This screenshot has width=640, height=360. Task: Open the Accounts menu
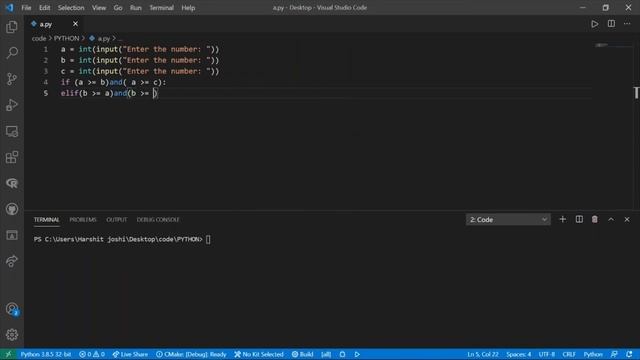click(x=12, y=309)
